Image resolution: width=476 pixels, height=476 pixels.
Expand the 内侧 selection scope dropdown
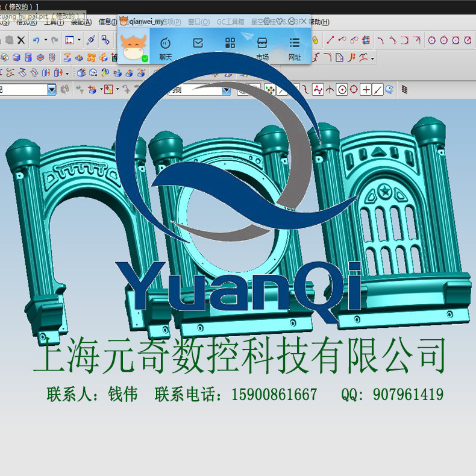(226, 90)
